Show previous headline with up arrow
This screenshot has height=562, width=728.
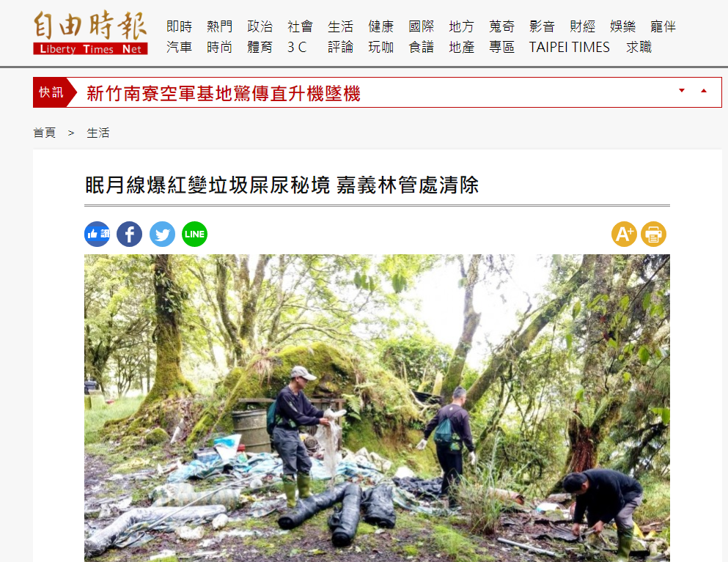pyautogui.click(x=704, y=91)
